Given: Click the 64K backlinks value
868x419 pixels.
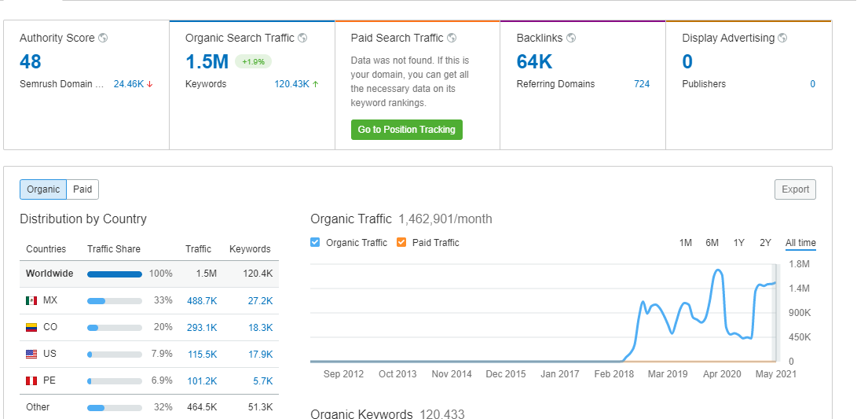Looking at the screenshot, I should pos(534,61).
